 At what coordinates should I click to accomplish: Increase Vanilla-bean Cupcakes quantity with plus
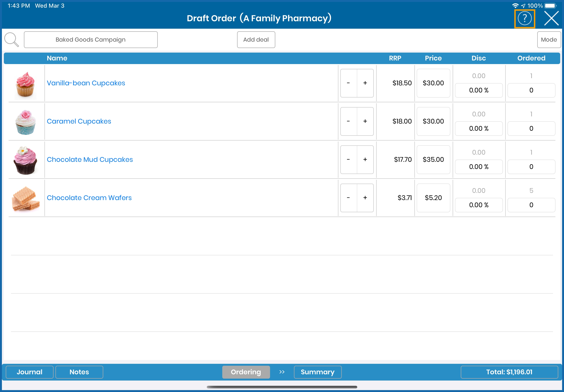click(365, 83)
